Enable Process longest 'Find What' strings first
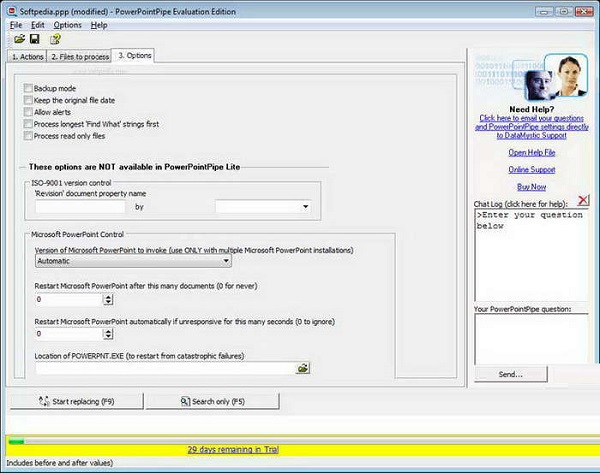 (28, 124)
